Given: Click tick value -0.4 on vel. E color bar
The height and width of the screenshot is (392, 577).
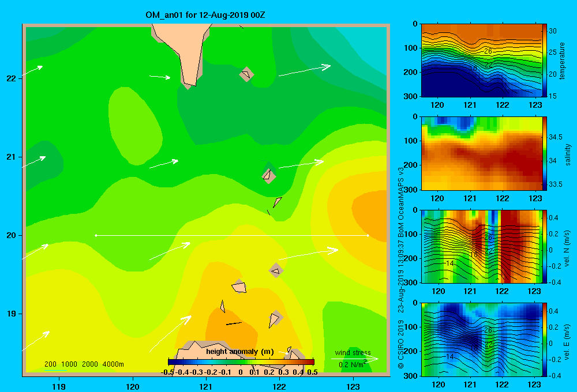Looking at the screenshot, I should tap(554, 375).
